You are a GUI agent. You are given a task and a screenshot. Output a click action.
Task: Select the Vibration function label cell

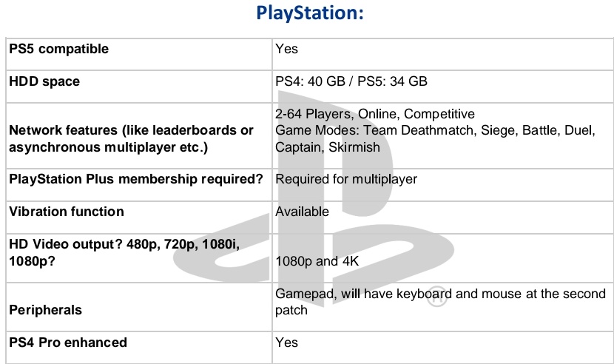coord(67,212)
